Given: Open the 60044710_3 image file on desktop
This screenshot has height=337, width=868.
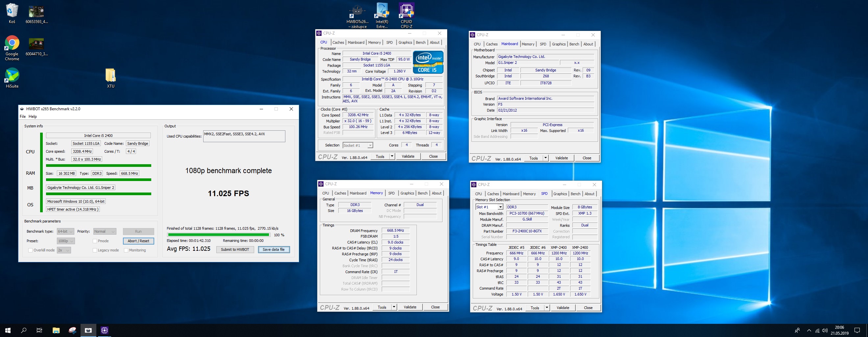Looking at the screenshot, I should (36, 46).
